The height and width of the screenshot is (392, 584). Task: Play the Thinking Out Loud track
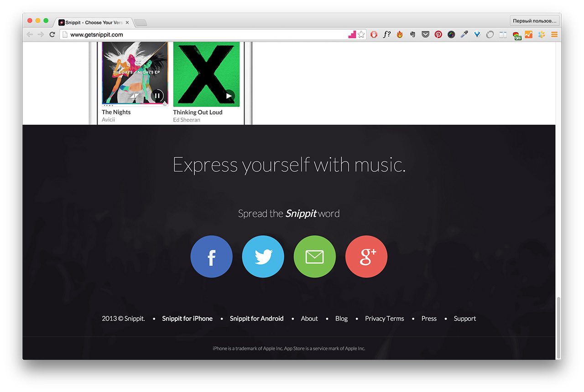tap(229, 96)
